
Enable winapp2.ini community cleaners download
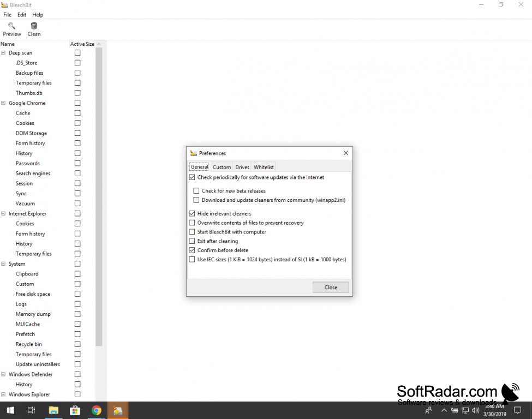pyautogui.click(x=196, y=200)
